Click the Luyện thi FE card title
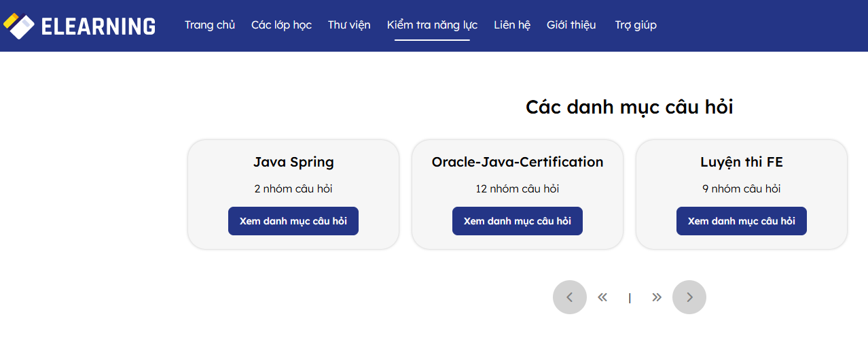The height and width of the screenshot is (355, 868). 742,162
